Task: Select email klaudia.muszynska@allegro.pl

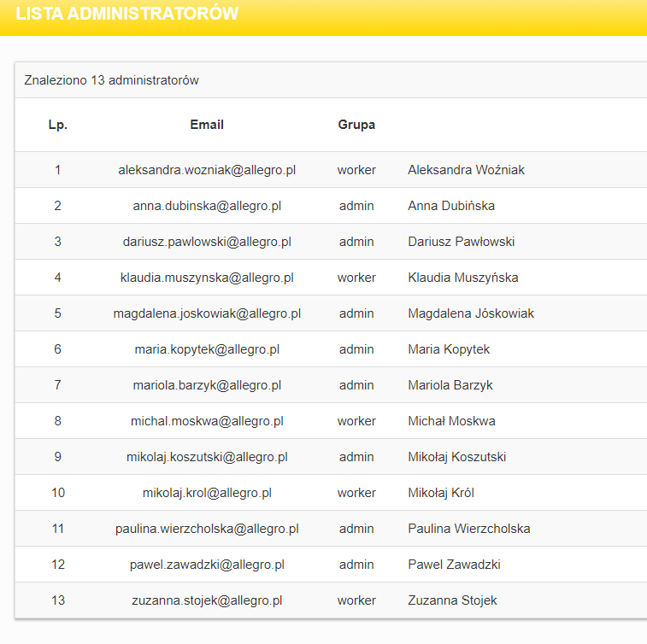Action: click(207, 278)
